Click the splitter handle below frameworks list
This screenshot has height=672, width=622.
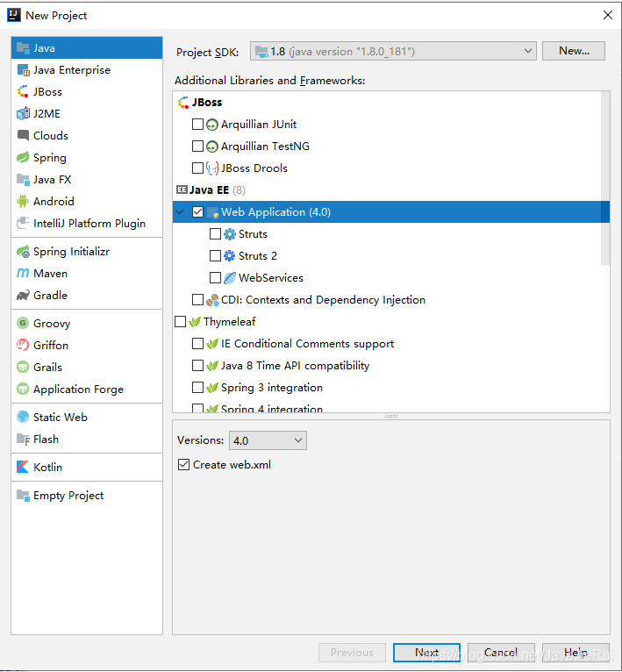pyautogui.click(x=391, y=416)
